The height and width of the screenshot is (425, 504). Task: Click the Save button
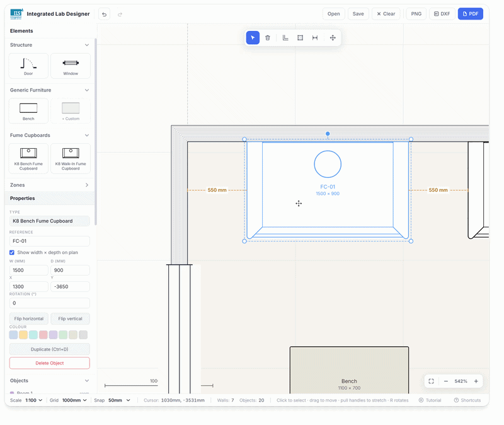click(x=358, y=14)
